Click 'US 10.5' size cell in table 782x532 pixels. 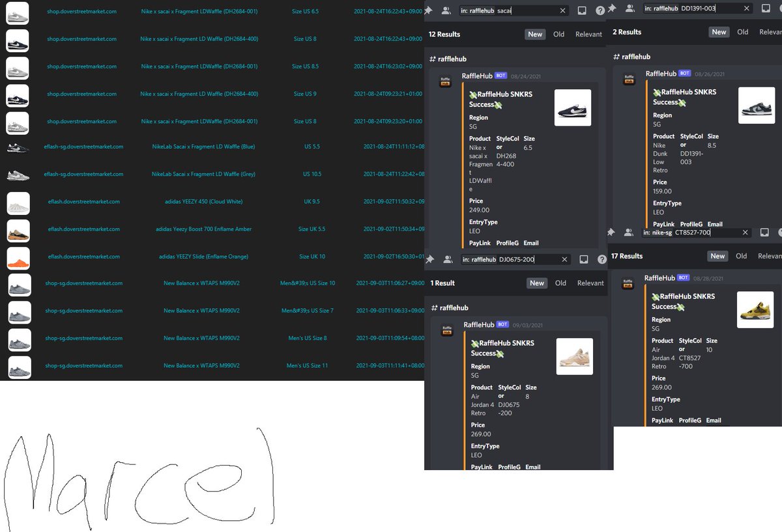[311, 174]
